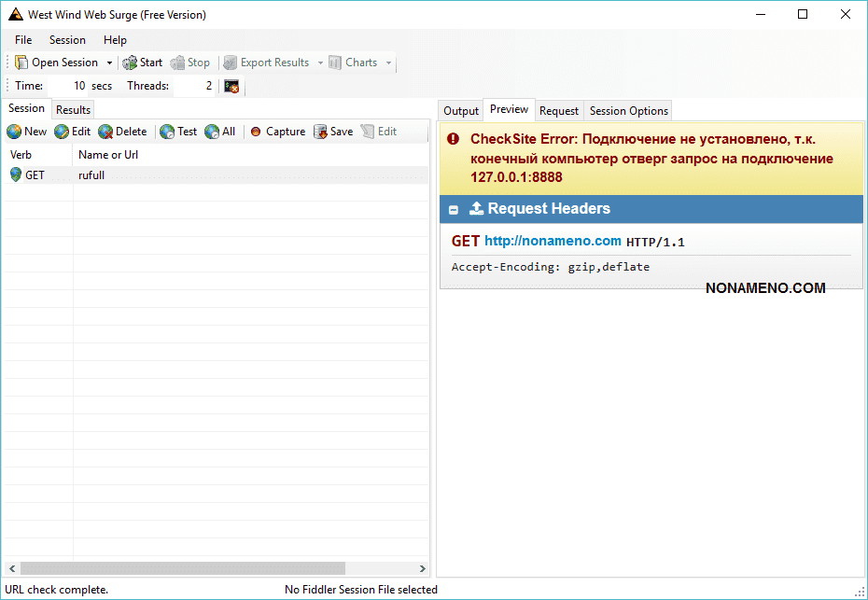The height and width of the screenshot is (600, 868).
Task: Click the console icon next to Threads
Action: tap(231, 86)
